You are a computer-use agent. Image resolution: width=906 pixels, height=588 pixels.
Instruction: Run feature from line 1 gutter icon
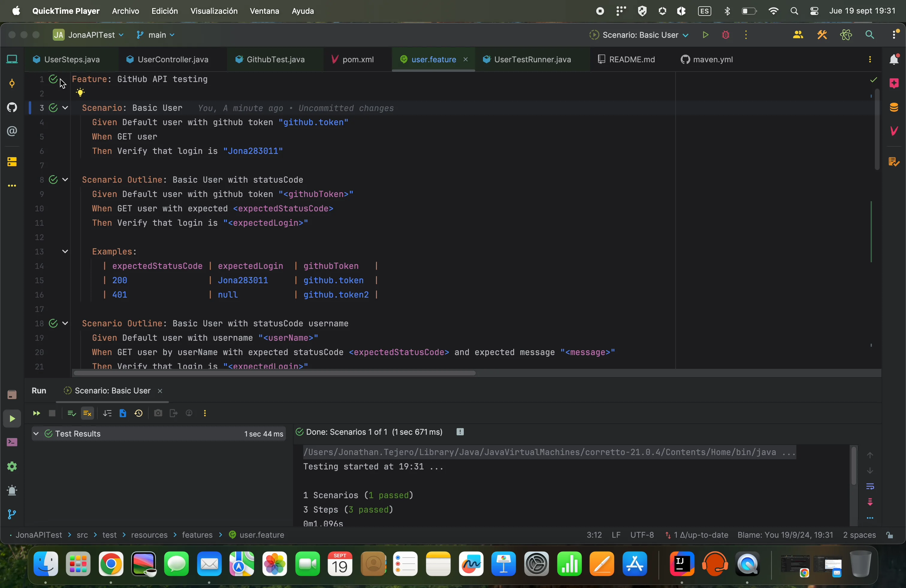(x=53, y=79)
